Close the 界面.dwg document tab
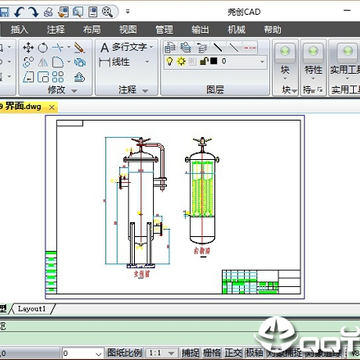This screenshot has width=360, height=360. (52, 107)
